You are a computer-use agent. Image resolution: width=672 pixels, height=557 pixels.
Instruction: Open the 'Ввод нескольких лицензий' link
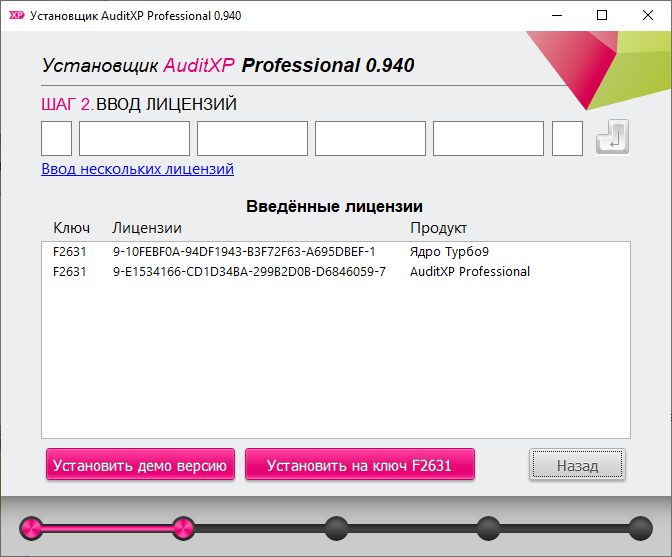[138, 169]
